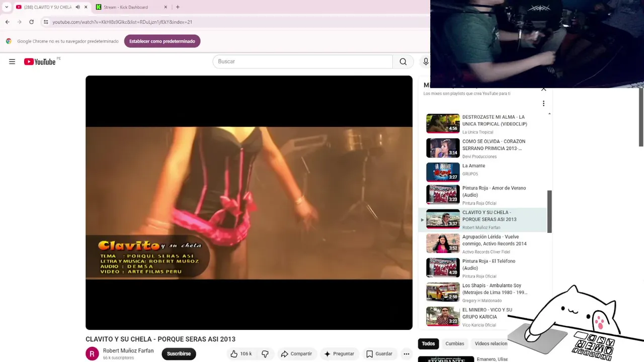The width and height of the screenshot is (644, 362).
Task: Go back in Chrome browser
Action: (8, 22)
